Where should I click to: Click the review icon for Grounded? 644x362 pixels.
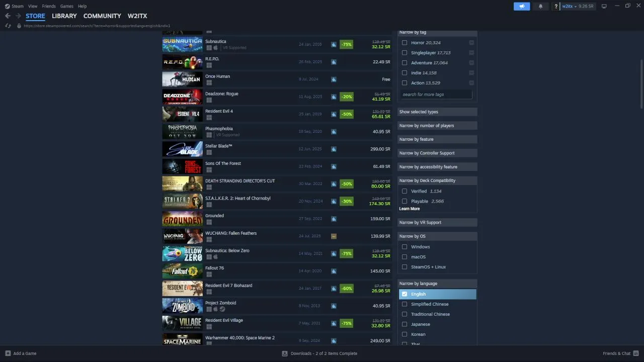pos(334,219)
